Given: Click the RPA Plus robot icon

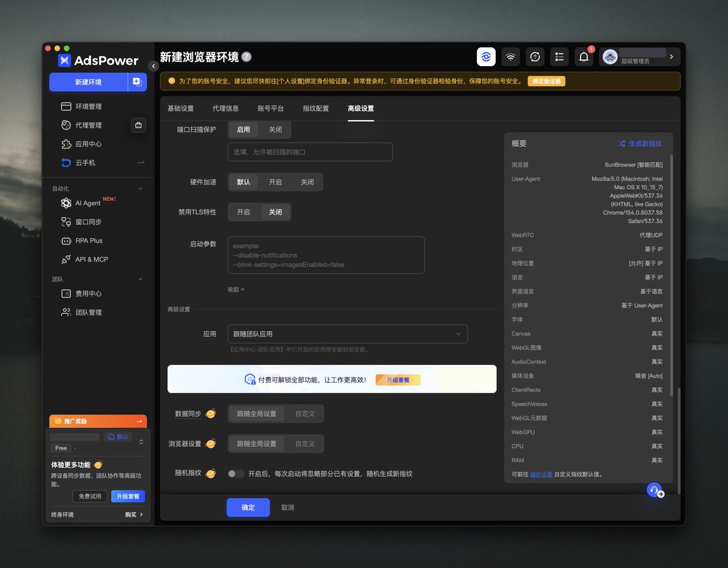Looking at the screenshot, I should (66, 241).
